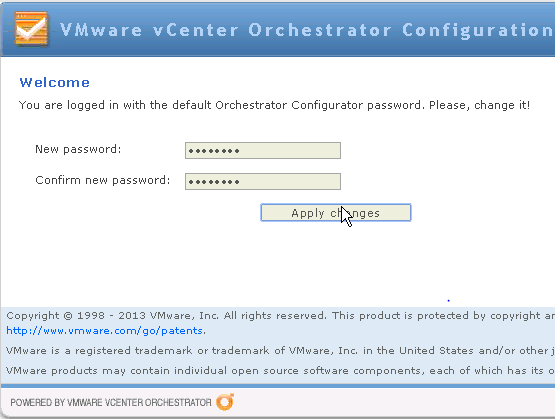Click the Powered by VMware vCenter Orchestrator text
The image size is (555, 419).
point(111,402)
